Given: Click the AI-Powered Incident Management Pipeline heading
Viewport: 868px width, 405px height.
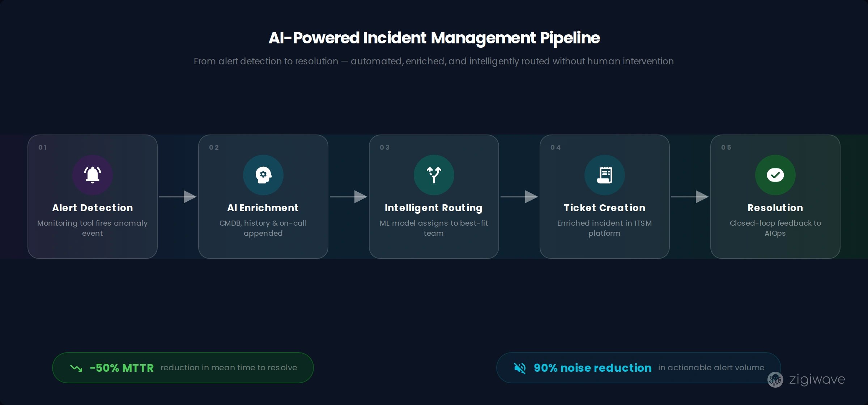Looking at the screenshot, I should pos(434,38).
